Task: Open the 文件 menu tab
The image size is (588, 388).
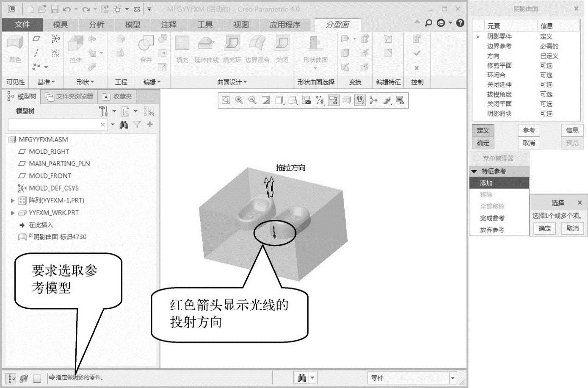Action: pos(22,25)
